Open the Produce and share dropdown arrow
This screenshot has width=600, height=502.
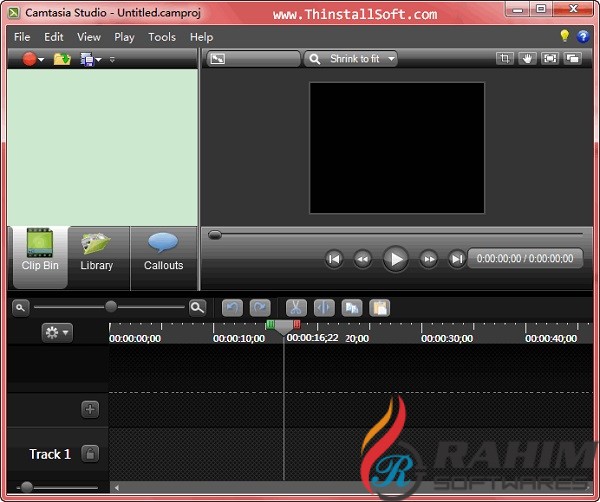99,60
